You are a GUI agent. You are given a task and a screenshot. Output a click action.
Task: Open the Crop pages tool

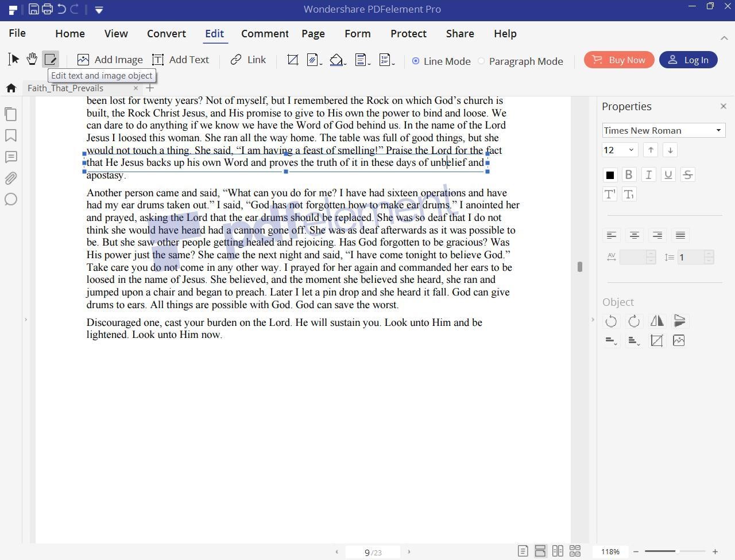293,60
